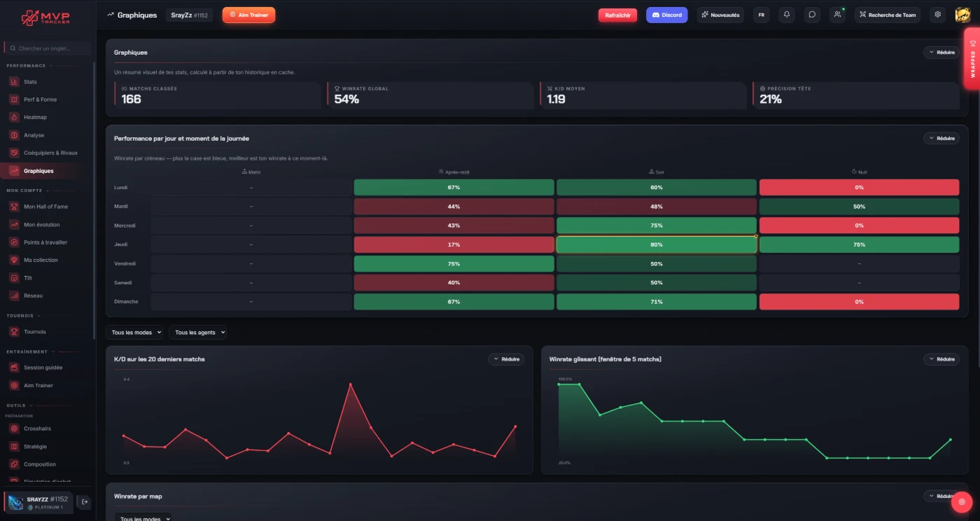Click the Composition sidebar icon
Image resolution: width=980 pixels, height=521 pixels.
coord(14,464)
